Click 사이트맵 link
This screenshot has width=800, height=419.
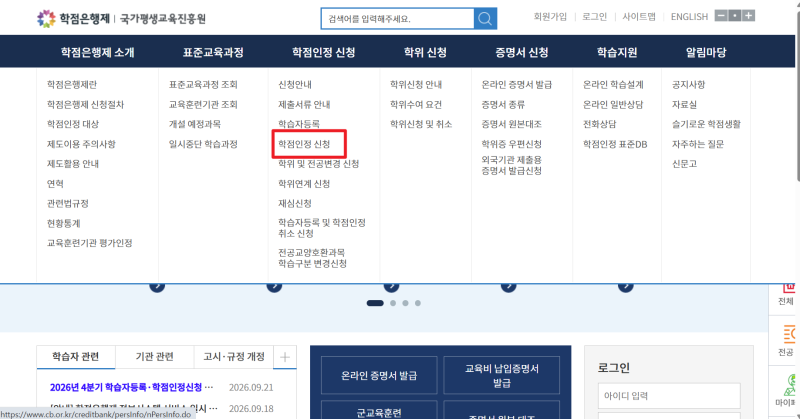639,17
